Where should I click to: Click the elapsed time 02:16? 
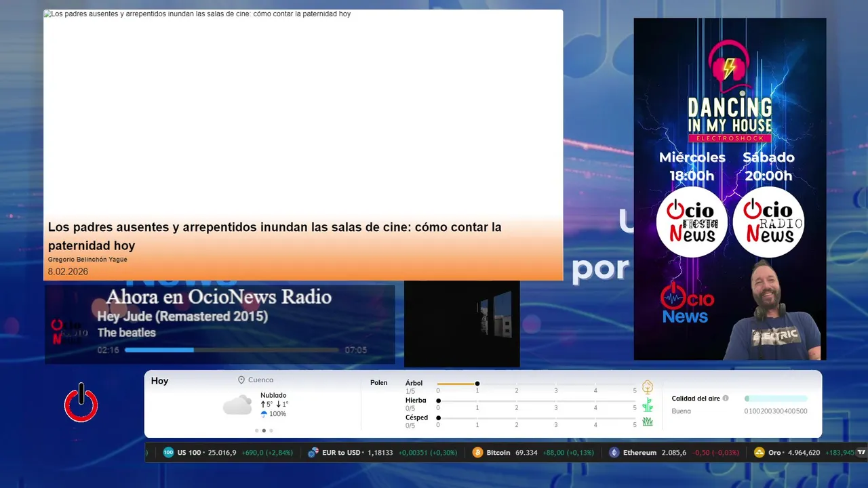click(108, 350)
